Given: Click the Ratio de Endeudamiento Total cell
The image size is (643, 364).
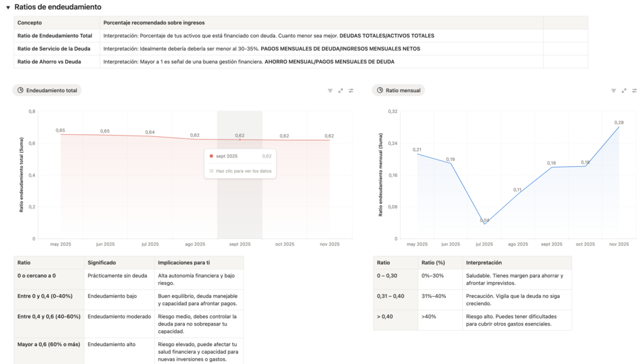Looking at the screenshot, I should (55, 36).
